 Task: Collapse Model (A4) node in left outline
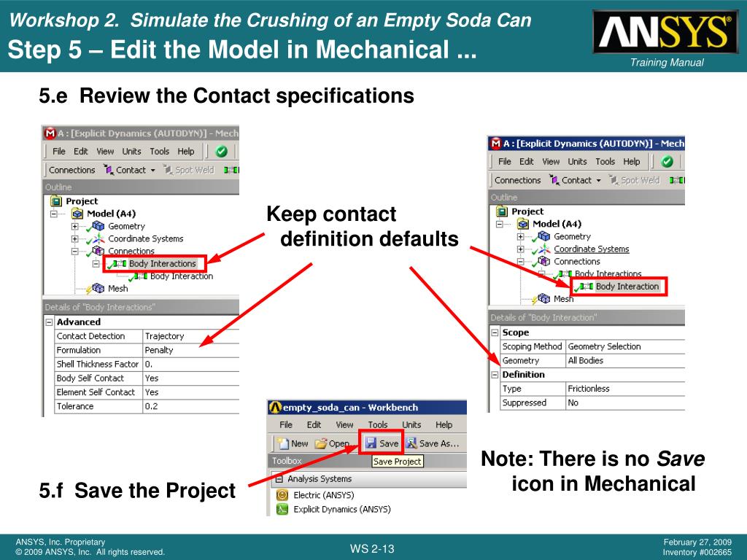point(54,214)
